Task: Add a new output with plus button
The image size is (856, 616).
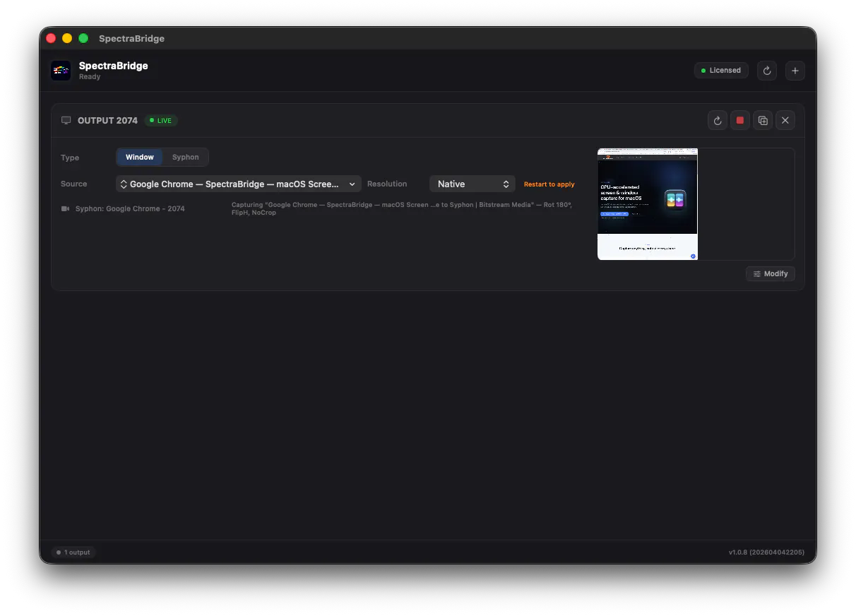Action: click(x=795, y=71)
